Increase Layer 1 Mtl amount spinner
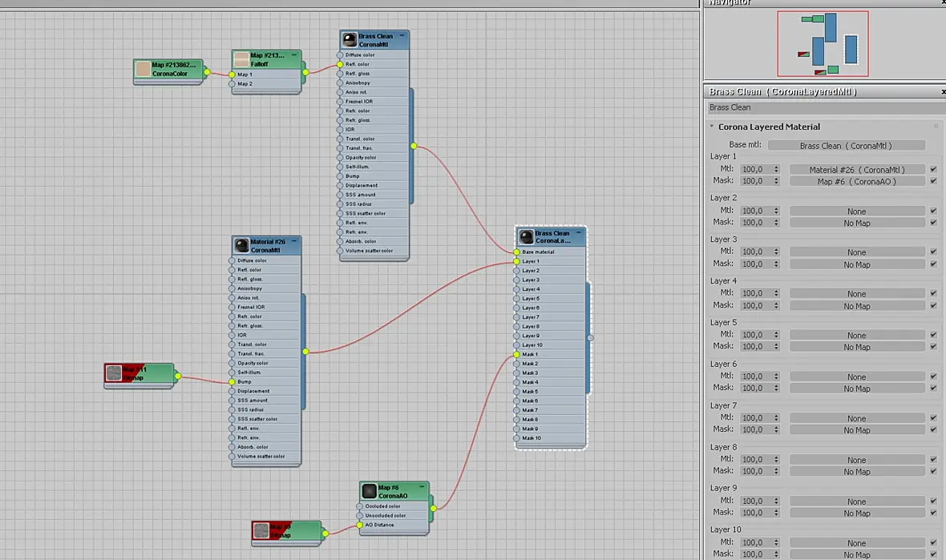 click(777, 167)
